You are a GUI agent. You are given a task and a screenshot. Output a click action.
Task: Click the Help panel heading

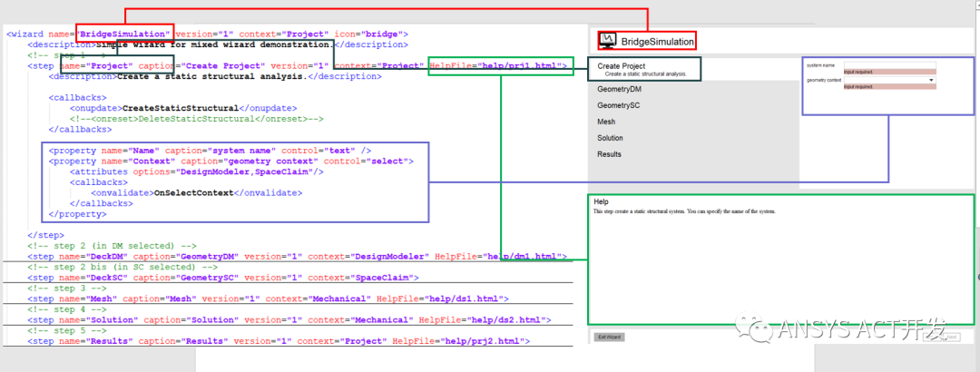pos(601,202)
